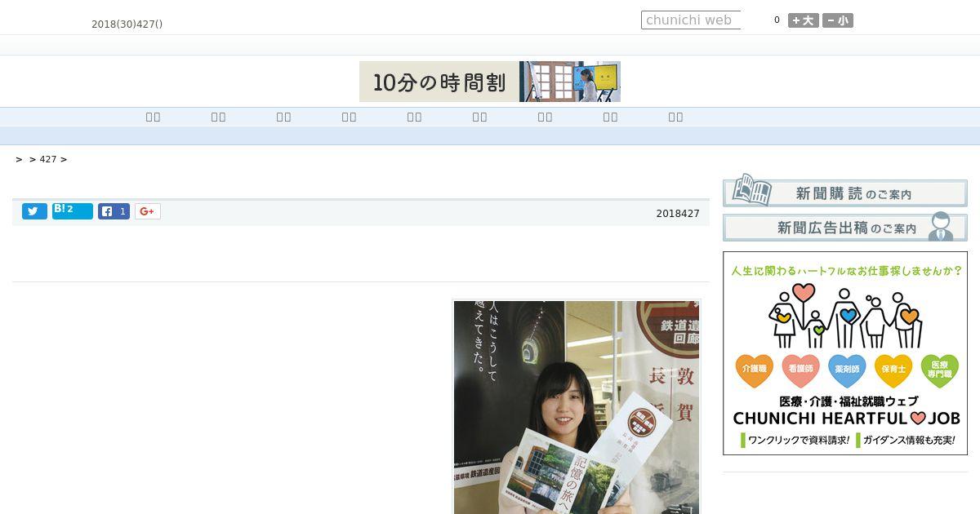Increase font size with +大 button
980x514 pixels.
tap(804, 20)
